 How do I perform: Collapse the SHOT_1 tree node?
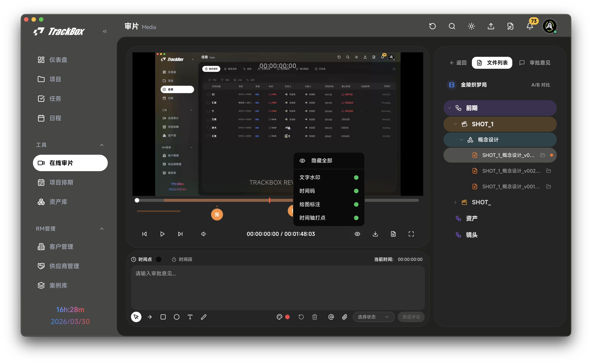pos(455,124)
